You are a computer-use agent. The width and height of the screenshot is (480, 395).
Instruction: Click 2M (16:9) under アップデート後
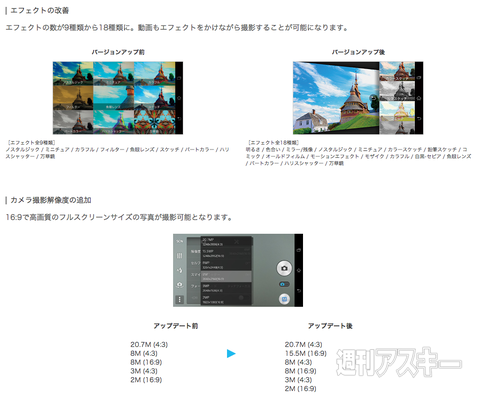(300, 389)
